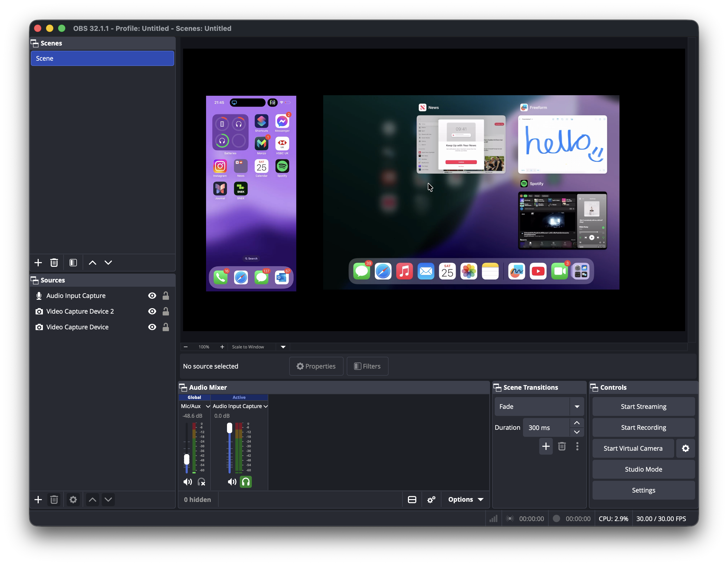This screenshot has height=565, width=728.
Task: Enable monitoring on Mic/Aux channel
Action: [x=201, y=482]
